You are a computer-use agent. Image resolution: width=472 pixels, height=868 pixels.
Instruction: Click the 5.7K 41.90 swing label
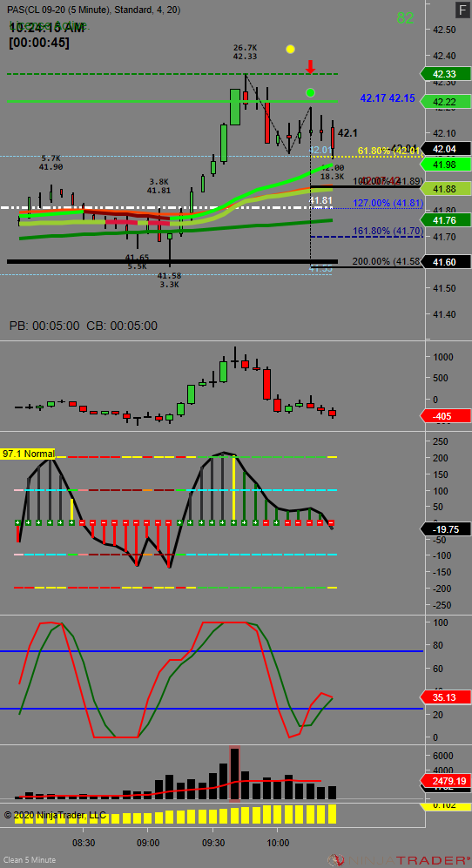pos(51,162)
